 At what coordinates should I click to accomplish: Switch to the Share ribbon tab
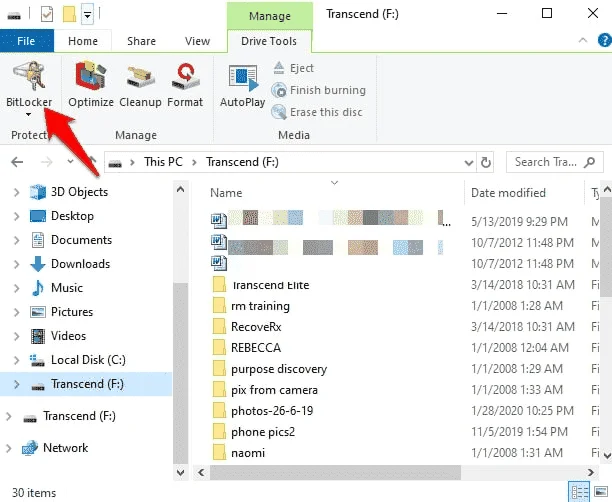pos(141,41)
